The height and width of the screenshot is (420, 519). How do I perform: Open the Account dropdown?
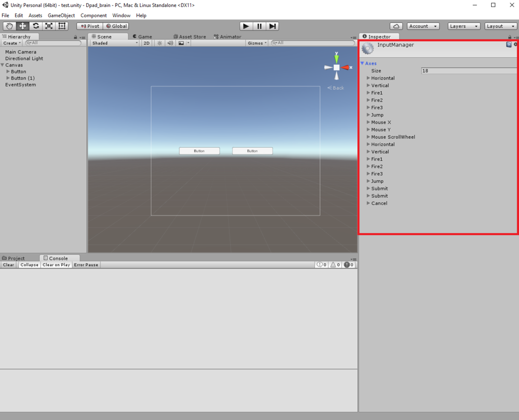tap(423, 26)
